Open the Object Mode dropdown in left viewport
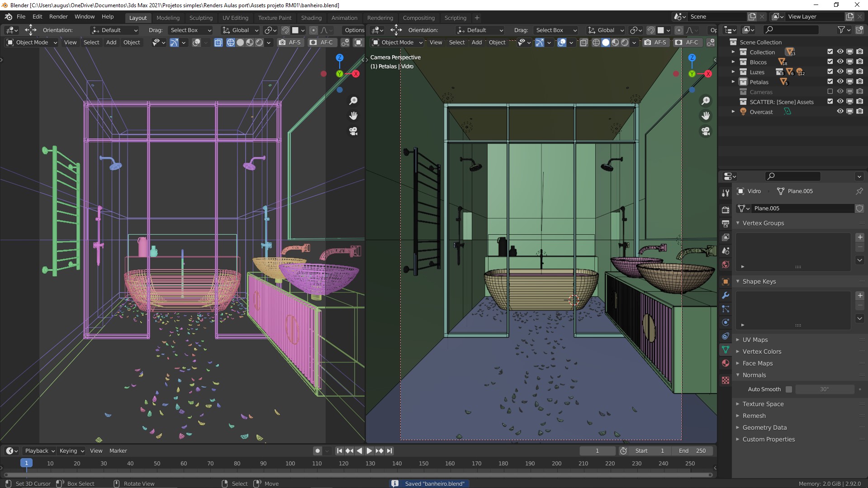Screen dimensions: 868x488 point(32,42)
